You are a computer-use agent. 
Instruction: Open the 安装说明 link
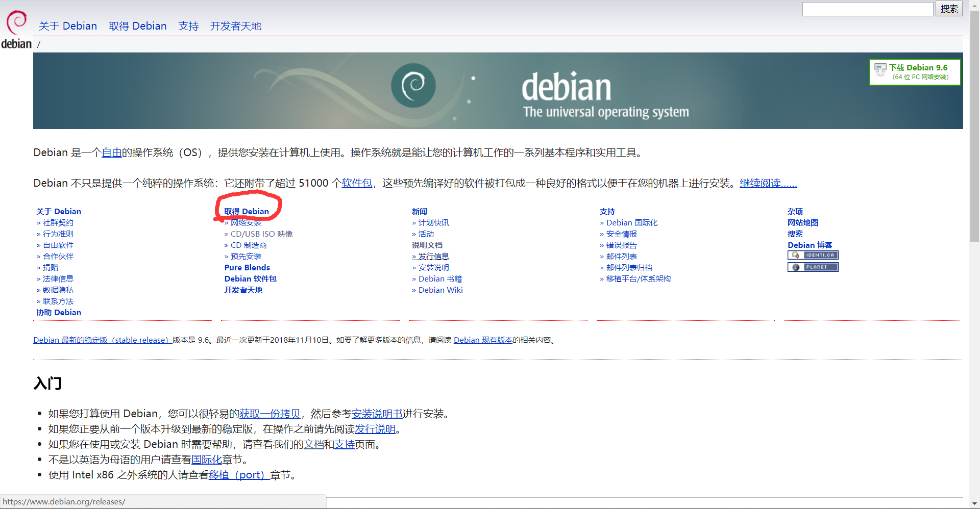(x=434, y=267)
